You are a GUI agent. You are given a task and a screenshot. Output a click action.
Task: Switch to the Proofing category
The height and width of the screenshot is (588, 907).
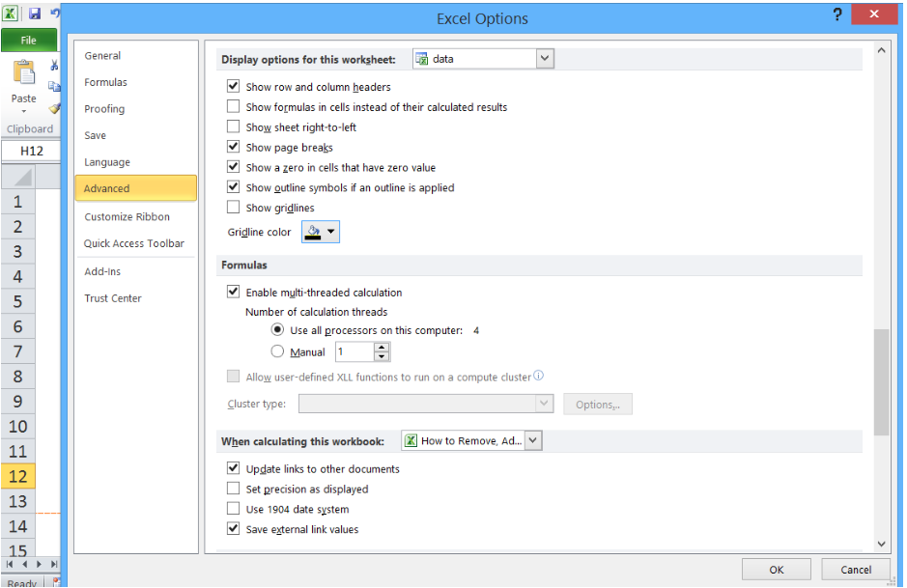[104, 109]
